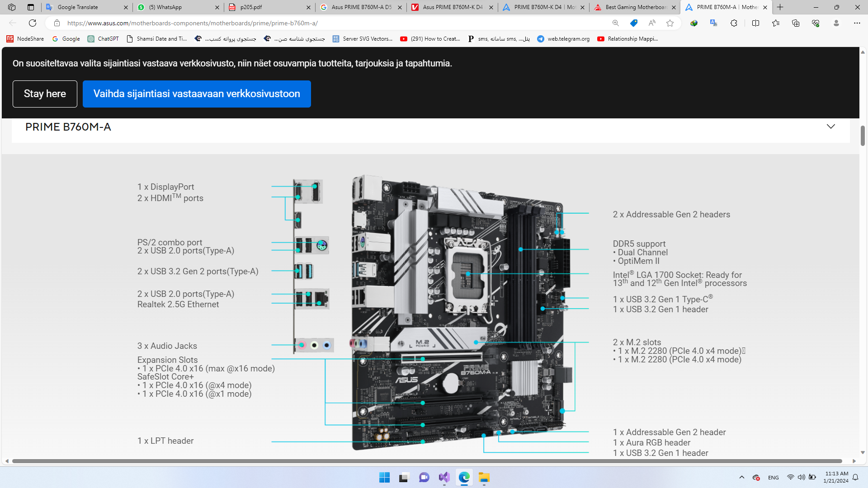Viewport: 868px width, 488px height.
Task: Open the notifications bell icon
Action: [x=855, y=477]
